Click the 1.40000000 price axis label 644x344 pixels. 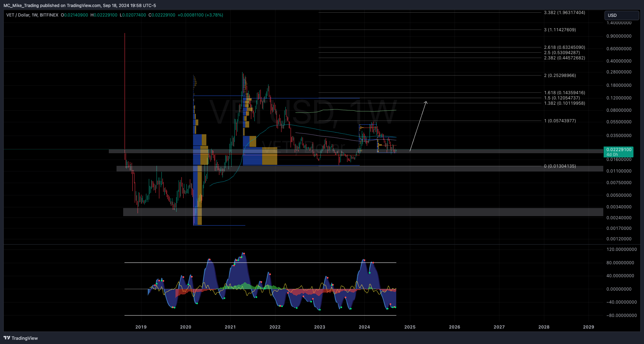[x=619, y=23]
